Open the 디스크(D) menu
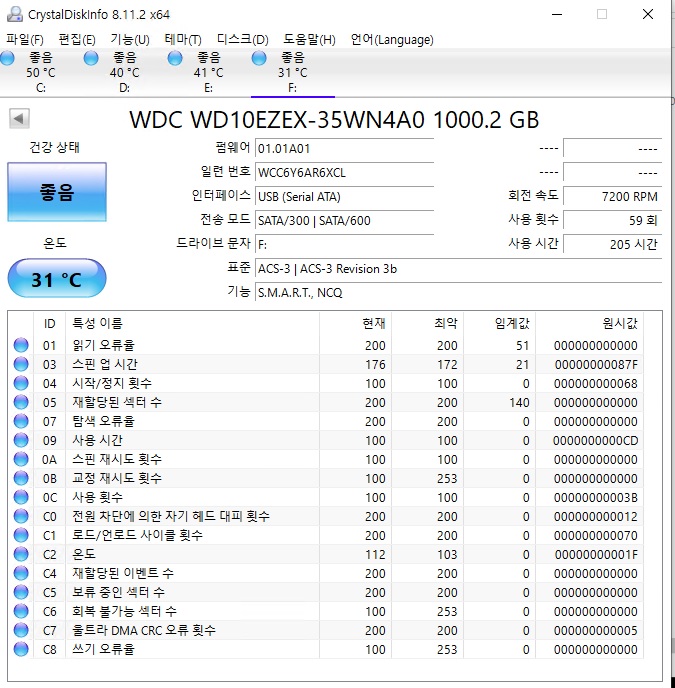Viewport: 675px width, 688px height. pos(242,39)
